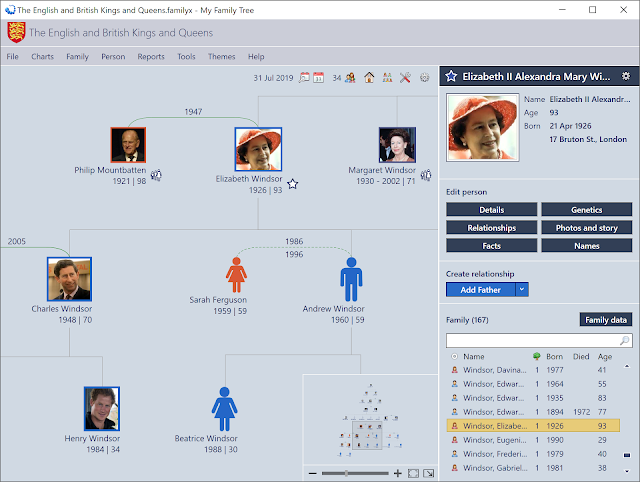
Task: Open the tools wrench icon in chart toolbar
Action: (x=405, y=78)
